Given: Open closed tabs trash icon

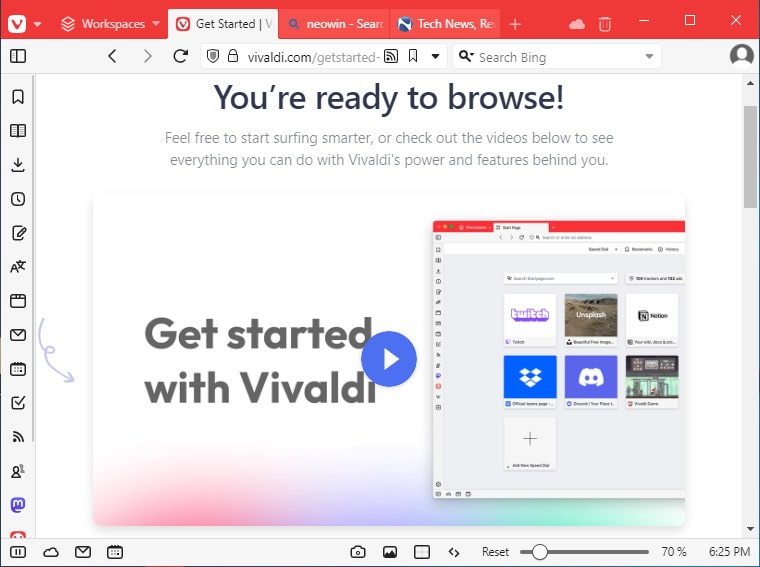Looking at the screenshot, I should pyautogui.click(x=604, y=24).
